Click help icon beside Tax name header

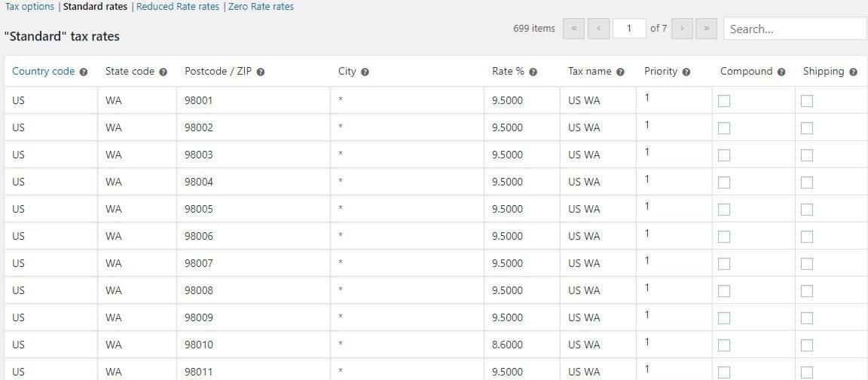(621, 72)
